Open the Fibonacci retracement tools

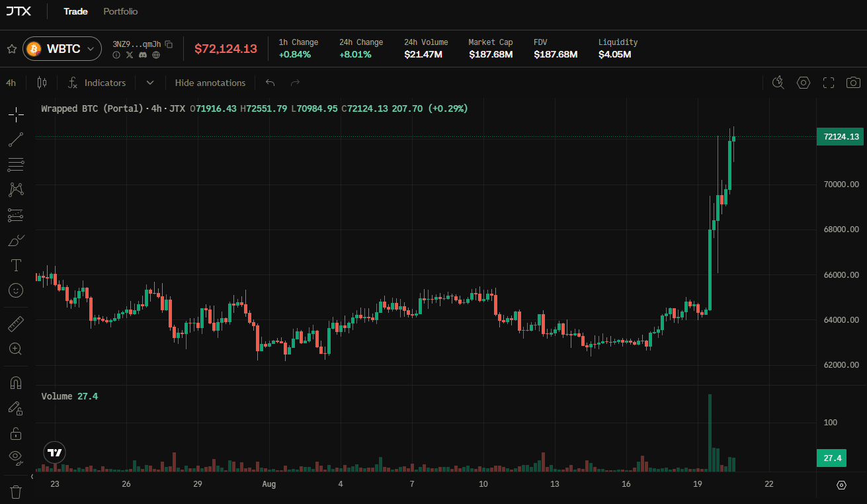pyautogui.click(x=17, y=165)
